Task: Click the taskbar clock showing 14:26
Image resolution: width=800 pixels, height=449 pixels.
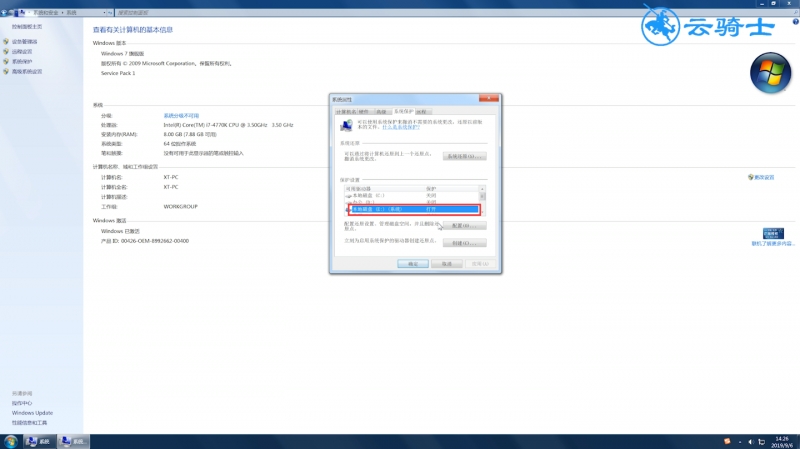Action: tap(782, 442)
